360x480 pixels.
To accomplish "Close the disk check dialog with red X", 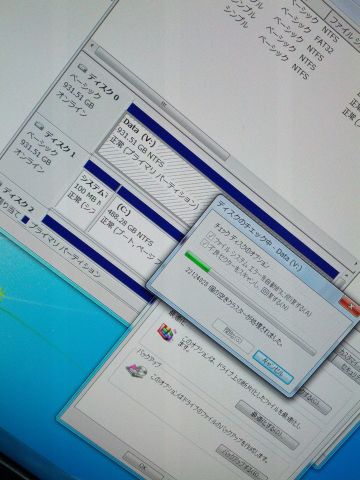I will (350, 307).
